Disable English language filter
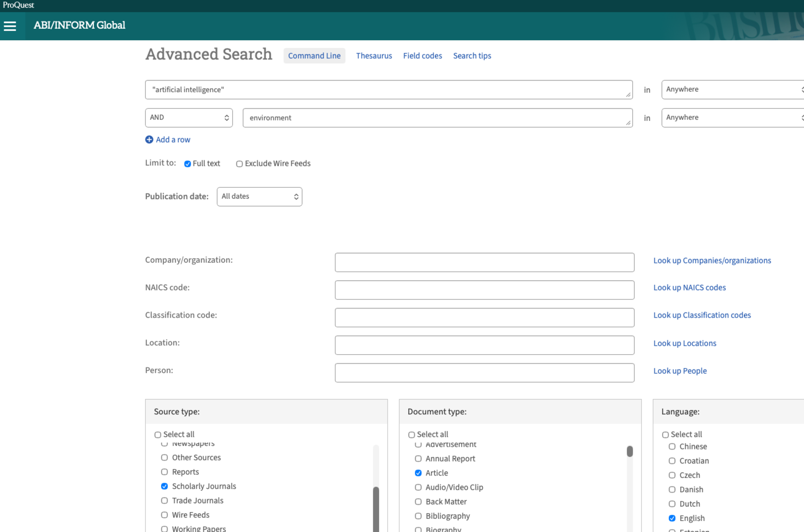The height and width of the screenshot is (532, 804). [672, 518]
